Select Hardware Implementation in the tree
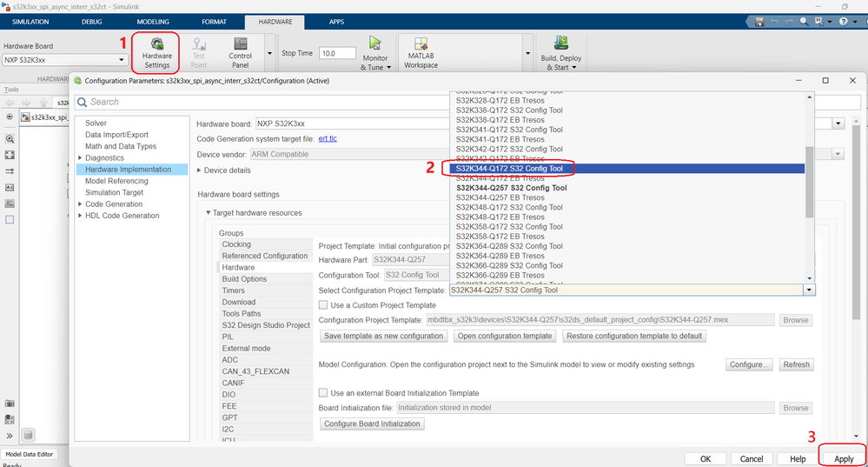 132,170
